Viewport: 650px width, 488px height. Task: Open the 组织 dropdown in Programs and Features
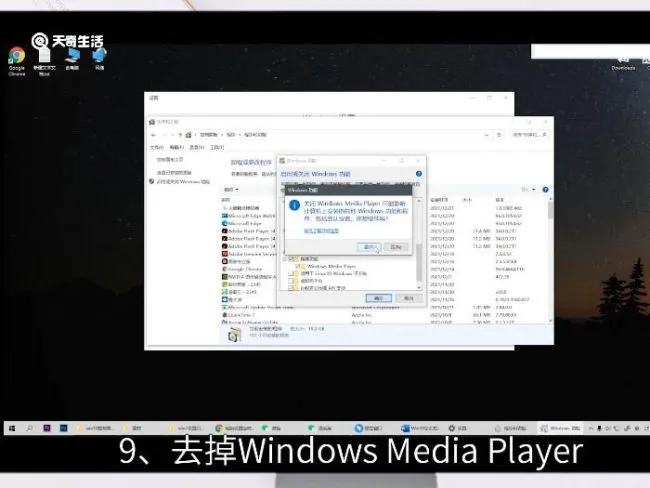click(231, 189)
